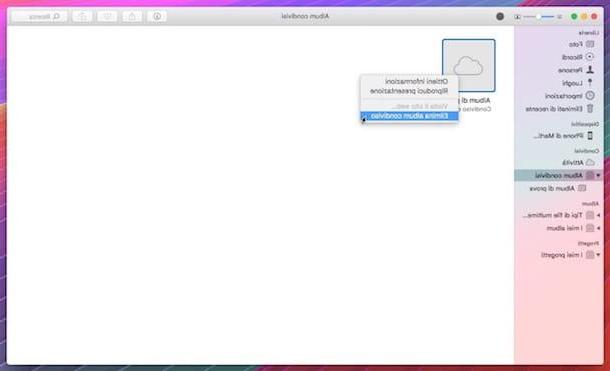Viewport: 610px width, 371px height.
Task: Choose Elimina album condiviso from context menu
Action: (409, 116)
